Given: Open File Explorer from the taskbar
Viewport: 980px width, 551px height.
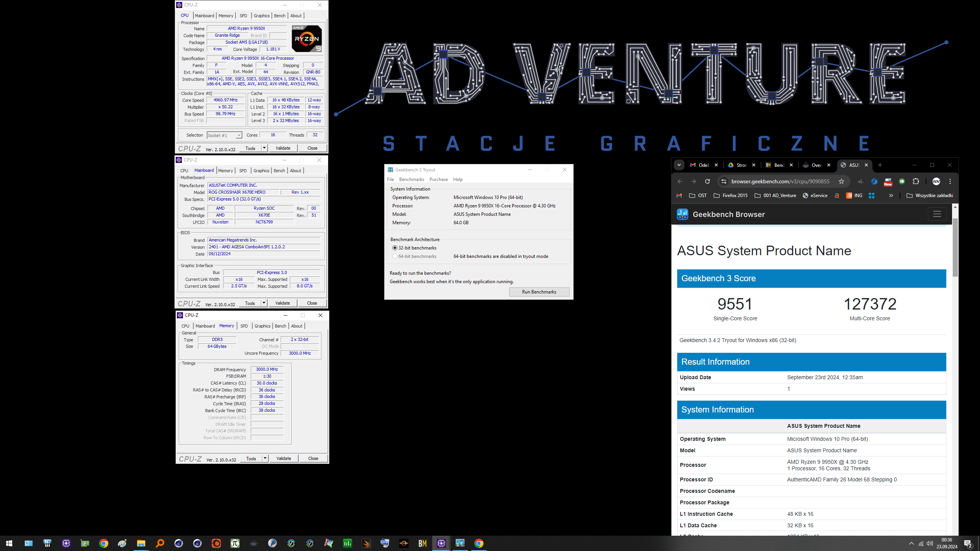Looking at the screenshot, I should (141, 543).
